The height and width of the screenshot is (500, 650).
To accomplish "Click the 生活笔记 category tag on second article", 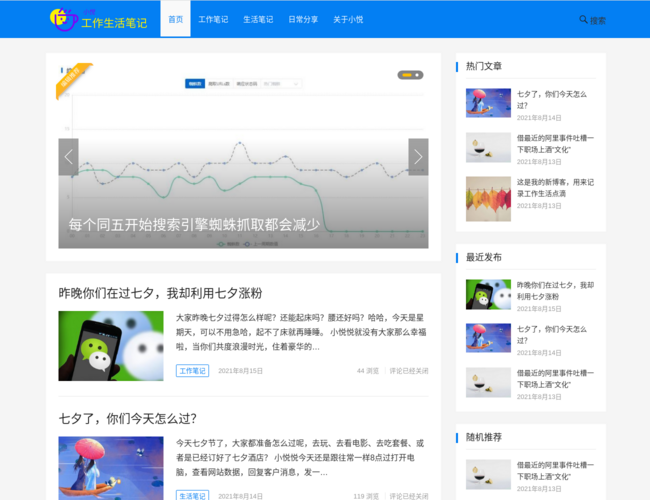I will (192, 495).
